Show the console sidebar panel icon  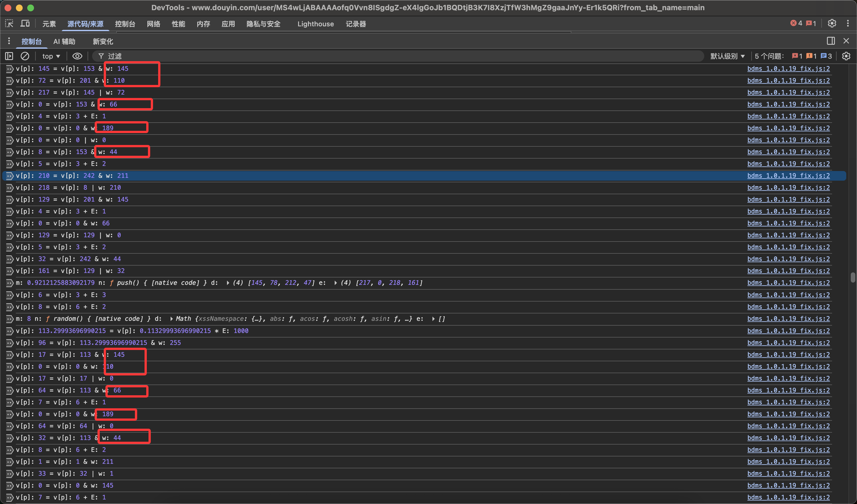(x=9, y=56)
